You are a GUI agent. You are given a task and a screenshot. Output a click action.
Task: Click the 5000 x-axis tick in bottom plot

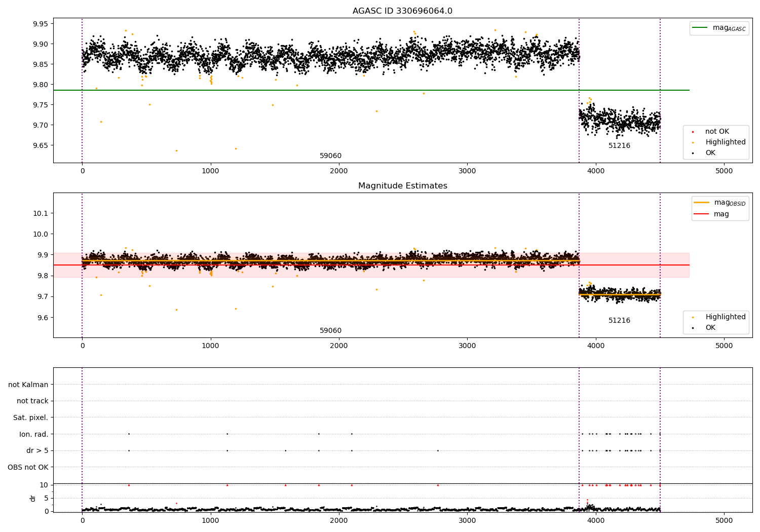pyautogui.click(x=724, y=520)
